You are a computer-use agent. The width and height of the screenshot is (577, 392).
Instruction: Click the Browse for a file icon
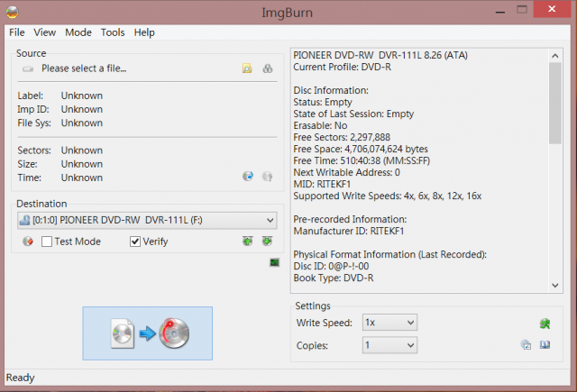point(247,68)
